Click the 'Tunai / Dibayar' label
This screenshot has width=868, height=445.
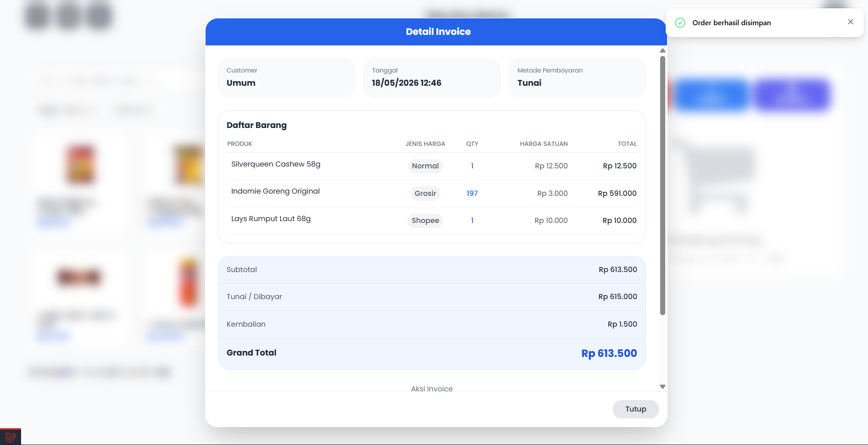click(x=254, y=297)
